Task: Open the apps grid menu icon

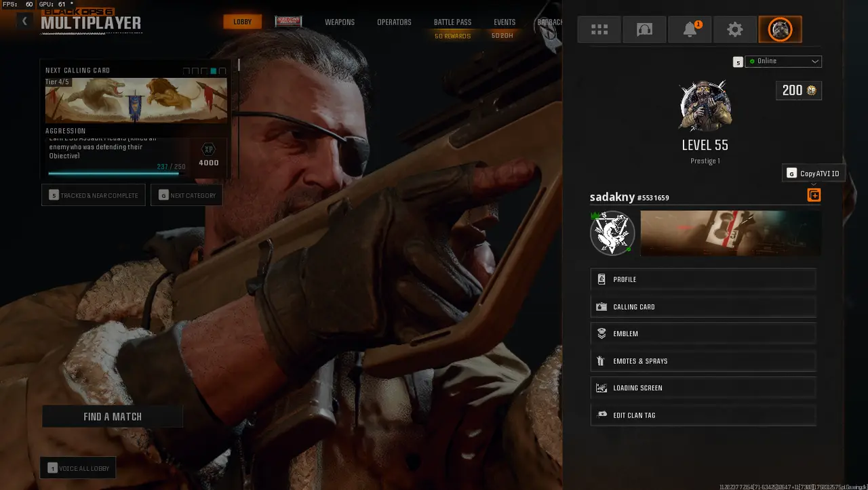Action: [599, 30]
